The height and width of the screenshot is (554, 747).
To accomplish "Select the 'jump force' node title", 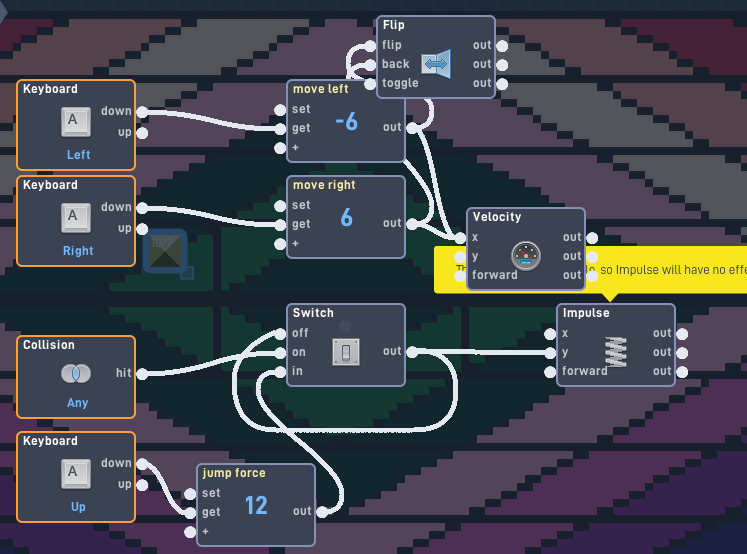I will 234,473.
